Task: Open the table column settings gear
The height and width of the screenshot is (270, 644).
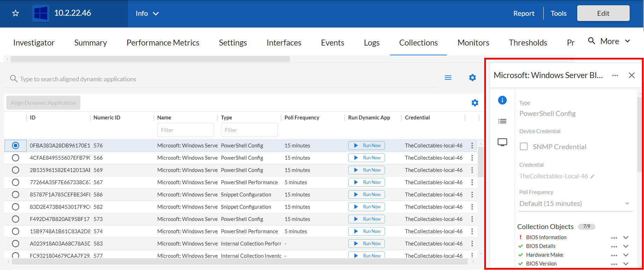Action: [x=475, y=103]
